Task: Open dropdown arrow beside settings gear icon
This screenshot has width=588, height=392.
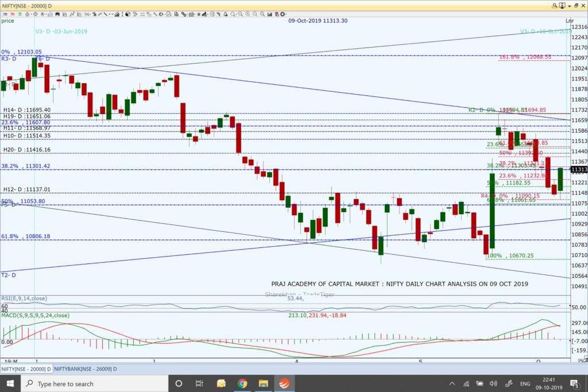Action: click(x=286, y=14)
